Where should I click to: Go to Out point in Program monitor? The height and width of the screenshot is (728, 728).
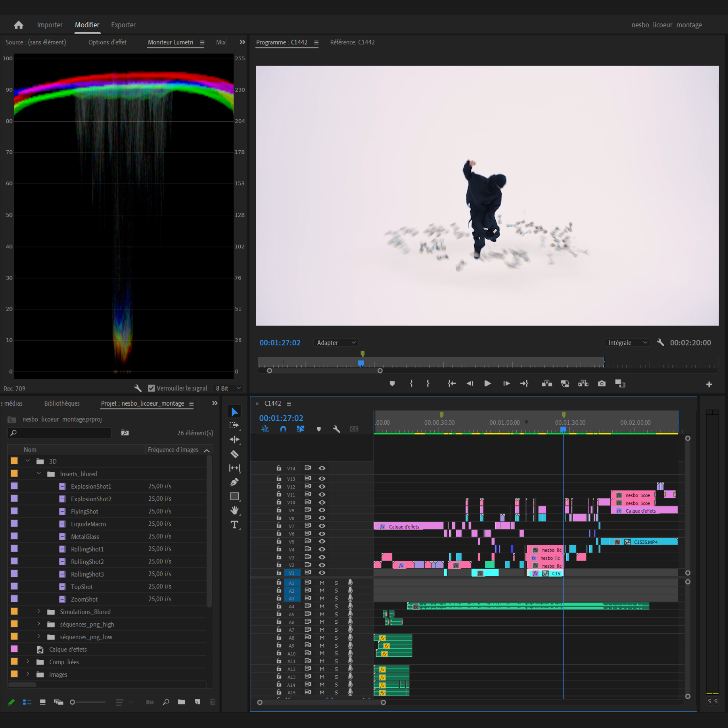524,384
